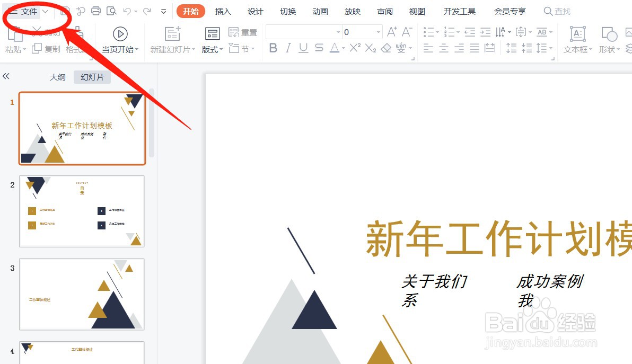Image resolution: width=632 pixels, height=364 pixels.
Task: Toggle subscript X₂ formatting
Action: tap(371, 48)
